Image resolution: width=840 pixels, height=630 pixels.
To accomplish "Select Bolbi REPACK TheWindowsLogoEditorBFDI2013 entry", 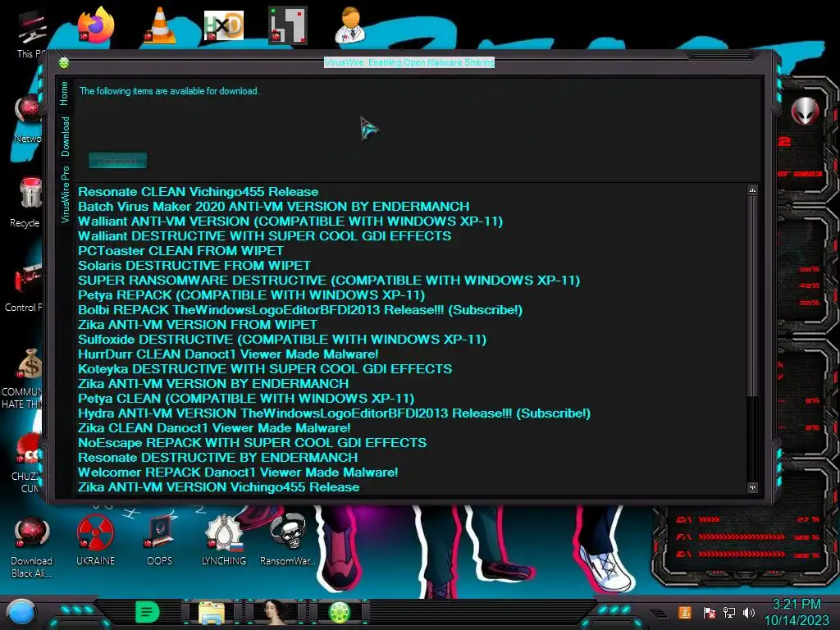I will (300, 310).
